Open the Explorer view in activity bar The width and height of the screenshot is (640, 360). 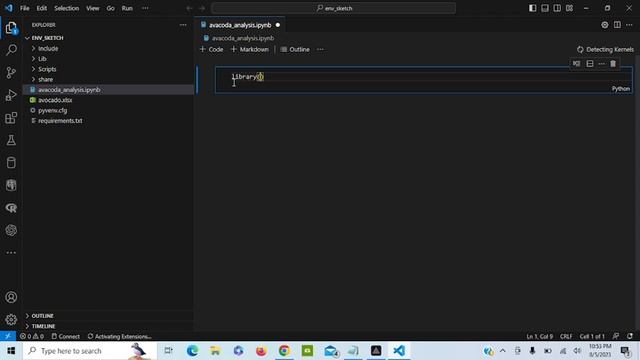[11, 28]
